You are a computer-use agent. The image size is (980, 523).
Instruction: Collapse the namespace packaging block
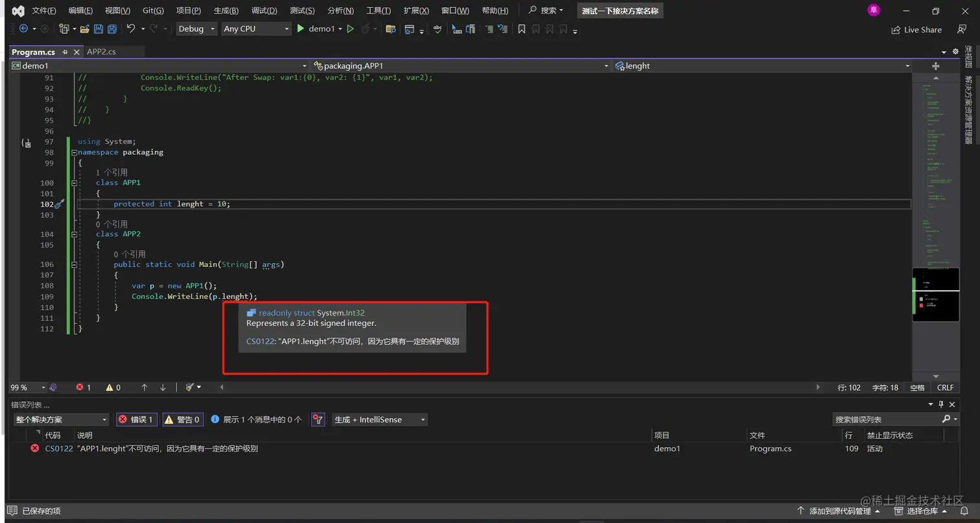tap(75, 152)
